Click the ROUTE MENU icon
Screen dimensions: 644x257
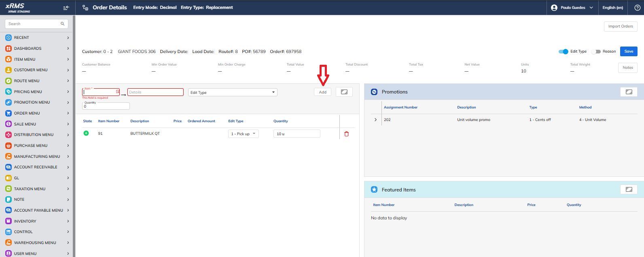click(x=8, y=81)
